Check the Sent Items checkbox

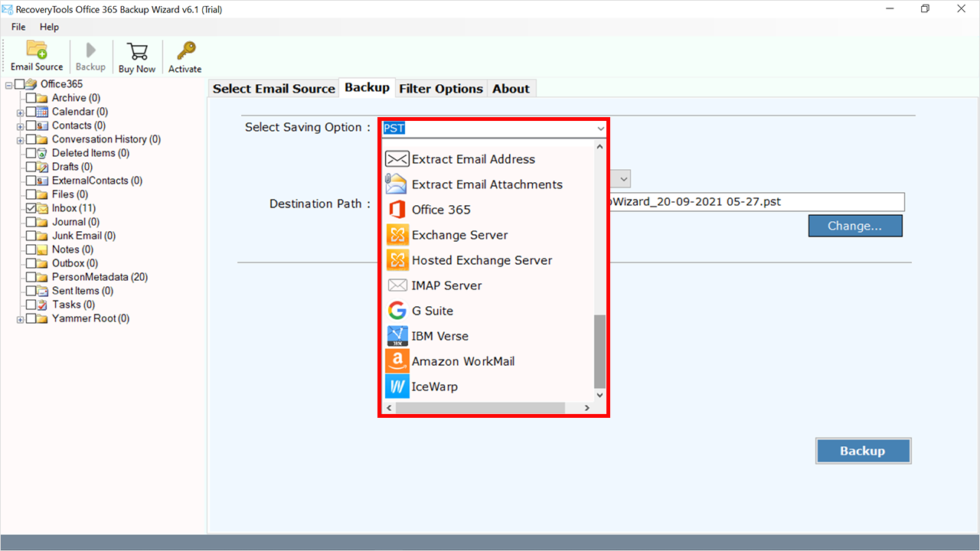click(31, 291)
